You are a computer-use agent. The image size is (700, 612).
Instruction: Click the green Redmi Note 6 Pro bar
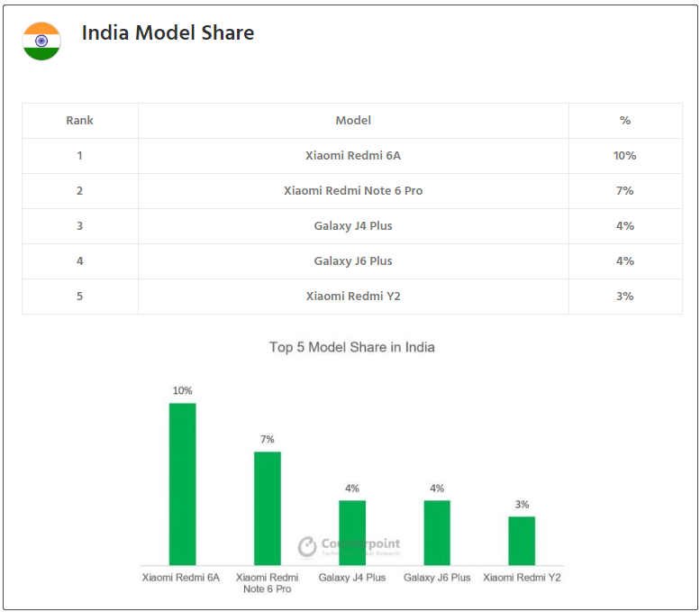pos(268,508)
